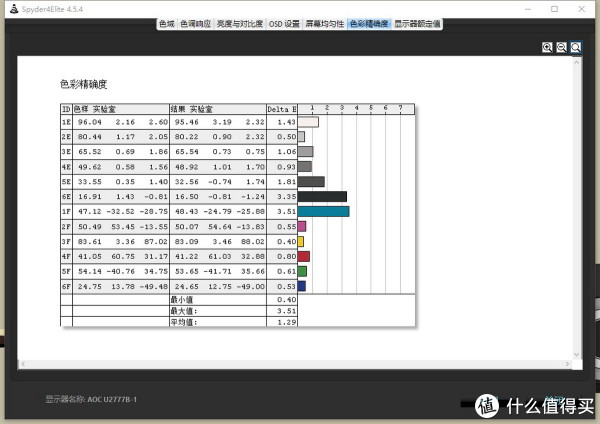Screen dimensions: 600x424
Task: Click the 平均值 label
Action: [x=184, y=322]
